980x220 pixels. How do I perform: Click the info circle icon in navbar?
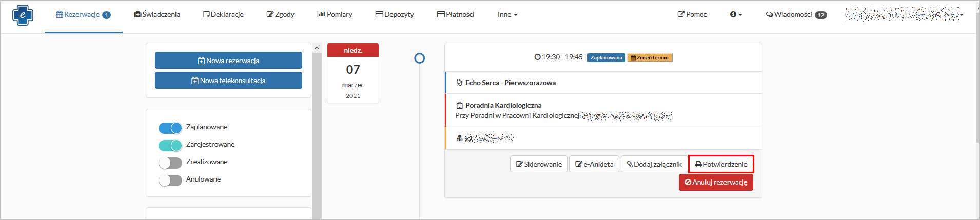point(733,14)
